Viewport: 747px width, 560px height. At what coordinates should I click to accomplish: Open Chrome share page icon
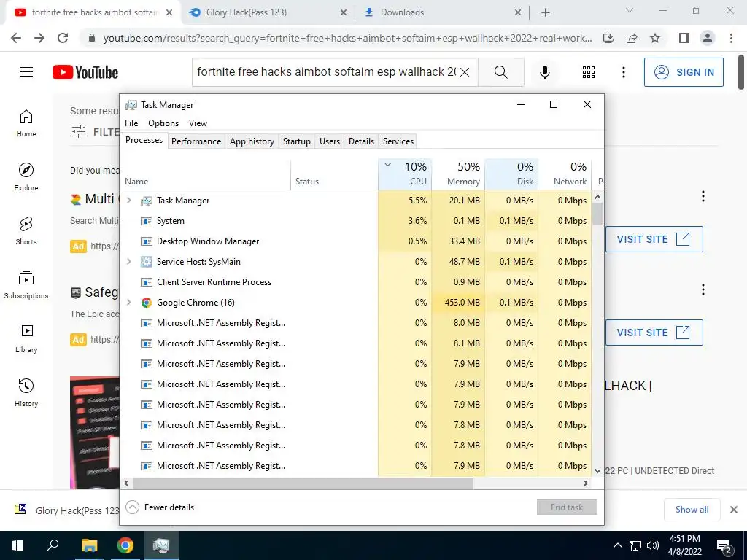(632, 38)
